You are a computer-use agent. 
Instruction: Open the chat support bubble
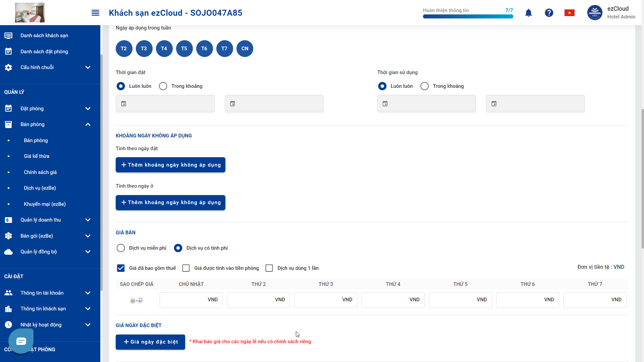[21, 341]
